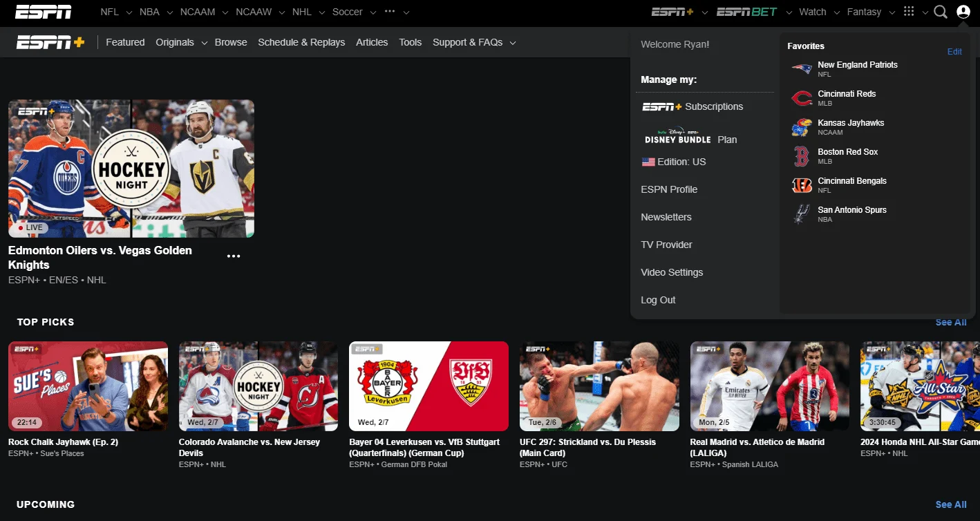This screenshot has width=980, height=521.
Task: Open Colorado Avalanche vs. Devils thumbnail
Action: click(258, 386)
